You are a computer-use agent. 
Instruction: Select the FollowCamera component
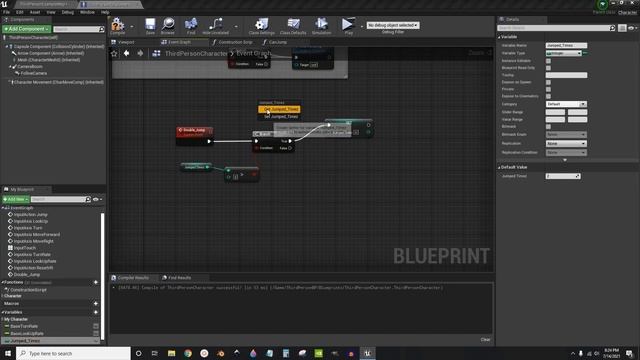pos(33,73)
